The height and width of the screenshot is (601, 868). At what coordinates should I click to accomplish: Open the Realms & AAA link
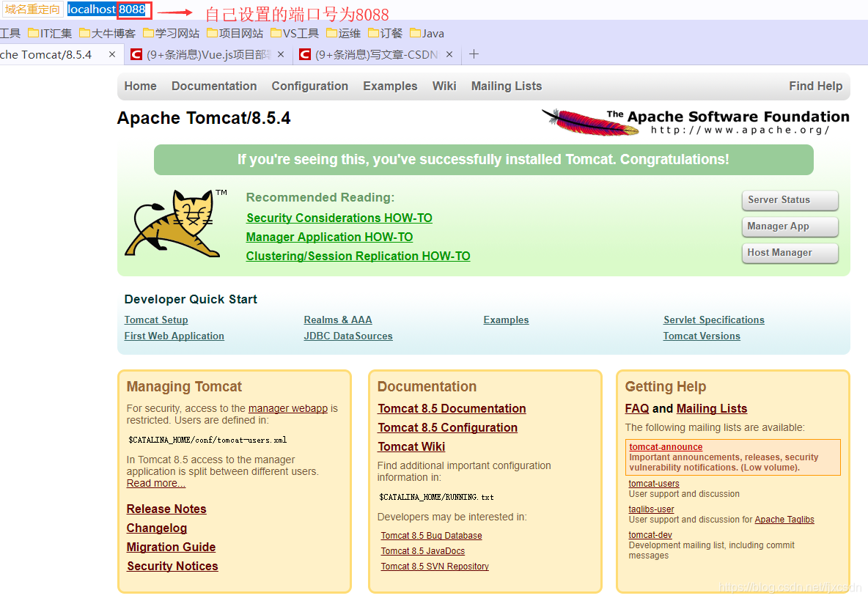[338, 320]
